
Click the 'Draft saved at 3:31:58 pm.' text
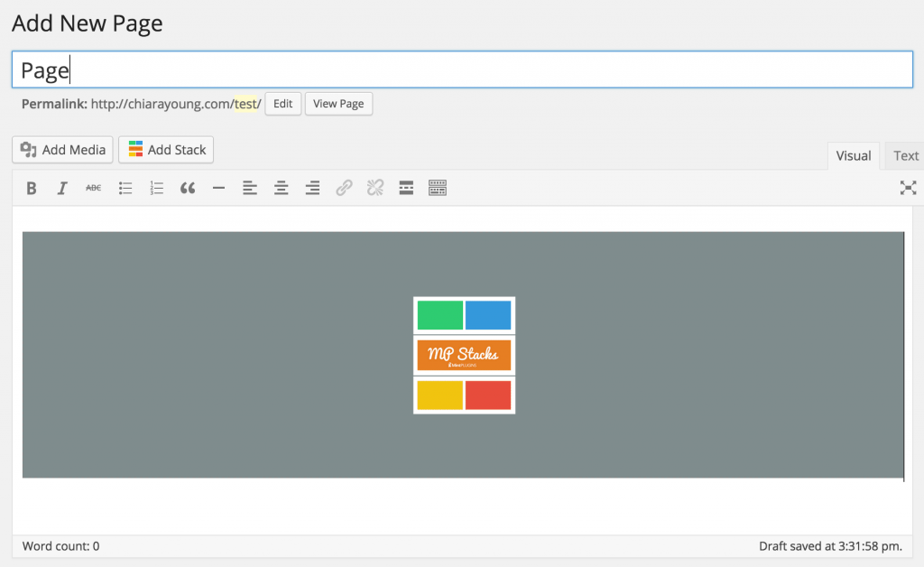point(830,546)
